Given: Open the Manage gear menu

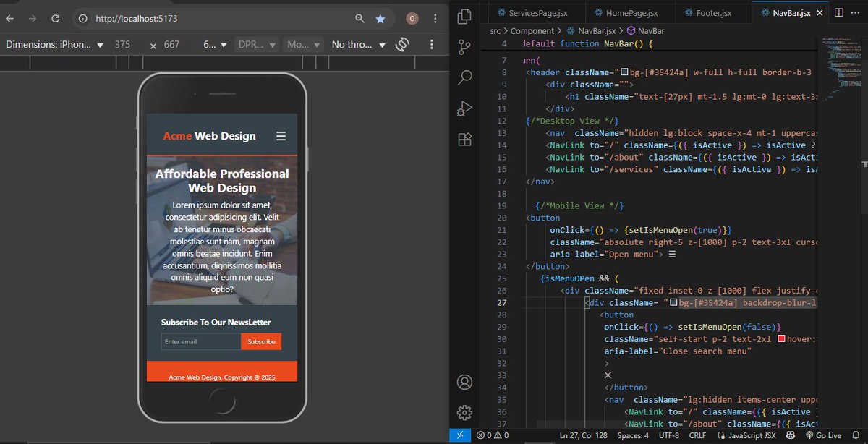Looking at the screenshot, I should (465, 413).
